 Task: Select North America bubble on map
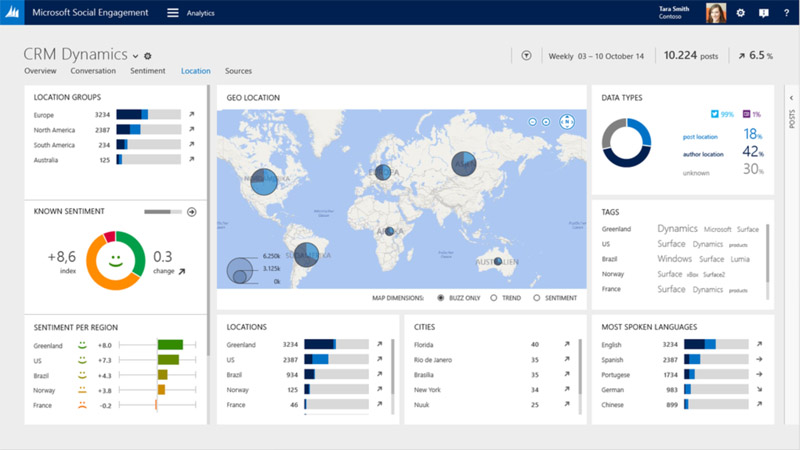click(x=264, y=181)
